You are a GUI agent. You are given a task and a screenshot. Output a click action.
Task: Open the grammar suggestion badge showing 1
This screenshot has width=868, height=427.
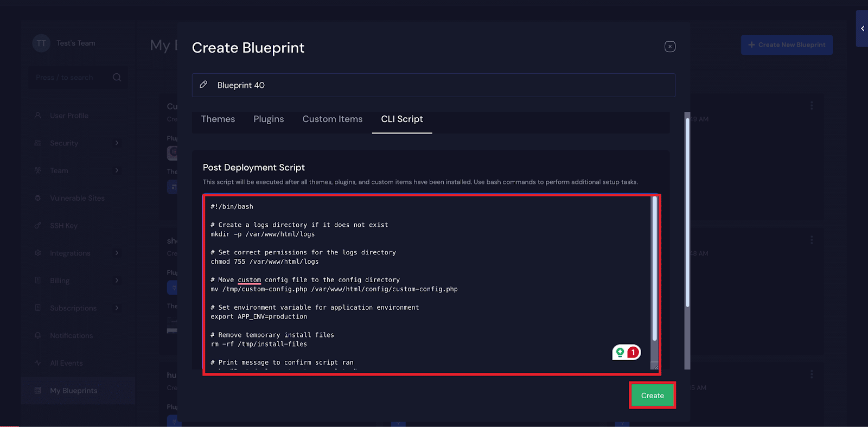627,353
